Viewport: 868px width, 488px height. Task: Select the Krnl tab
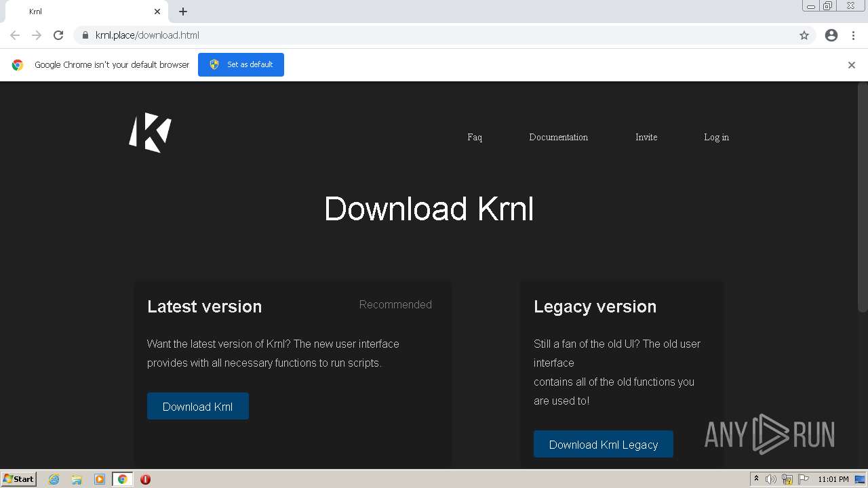[88, 12]
